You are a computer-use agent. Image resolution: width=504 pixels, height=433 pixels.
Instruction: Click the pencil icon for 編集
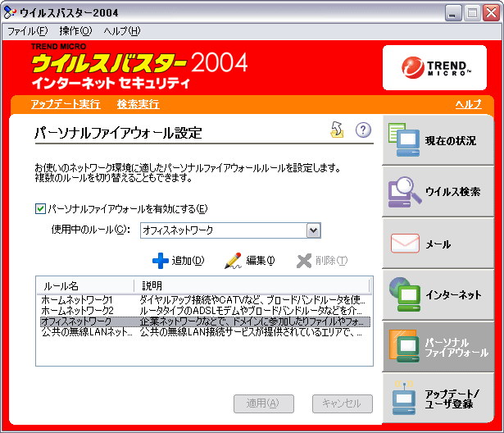[x=233, y=261]
